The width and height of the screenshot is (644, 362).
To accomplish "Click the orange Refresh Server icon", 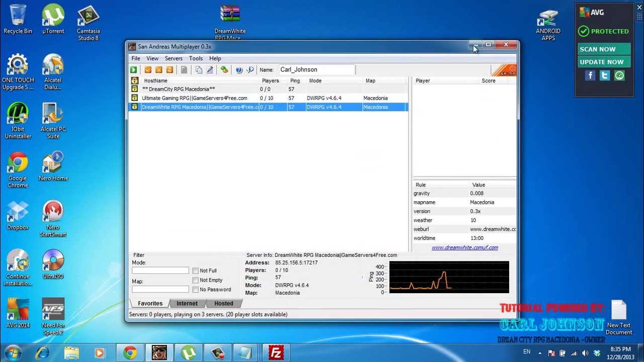I will click(x=170, y=70).
